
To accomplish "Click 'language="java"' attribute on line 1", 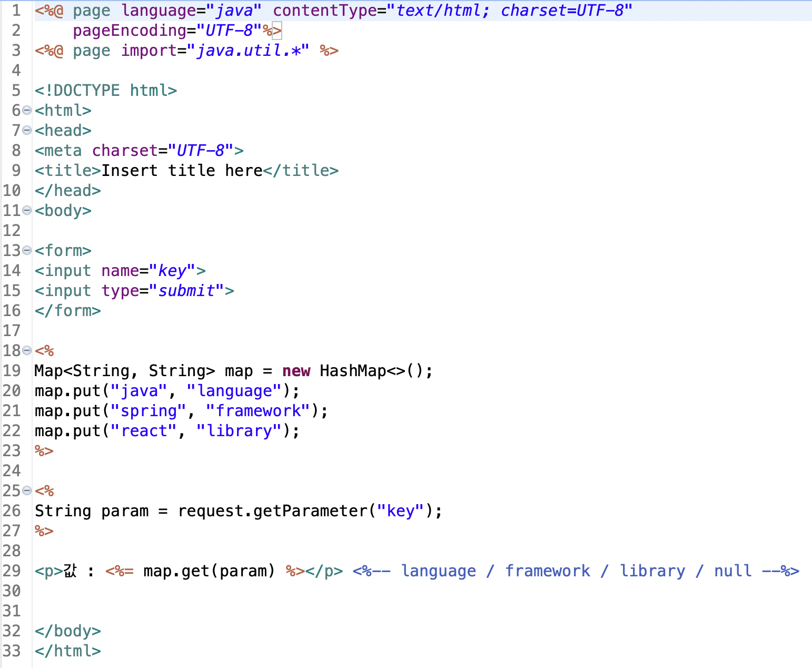I will pos(191,11).
